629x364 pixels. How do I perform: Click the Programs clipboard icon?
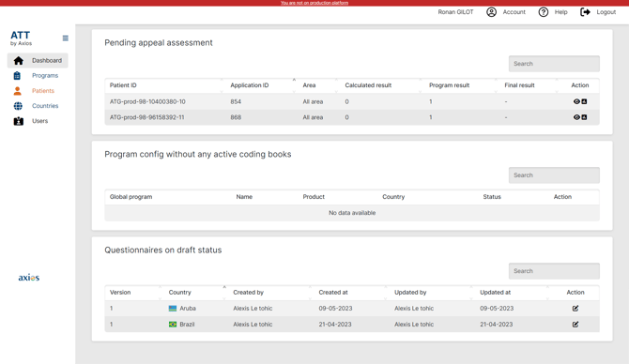[x=17, y=75]
